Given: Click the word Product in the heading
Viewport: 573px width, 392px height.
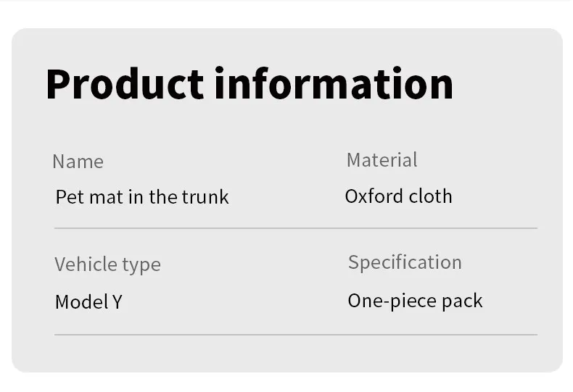Looking at the screenshot, I should pyautogui.click(x=125, y=83).
